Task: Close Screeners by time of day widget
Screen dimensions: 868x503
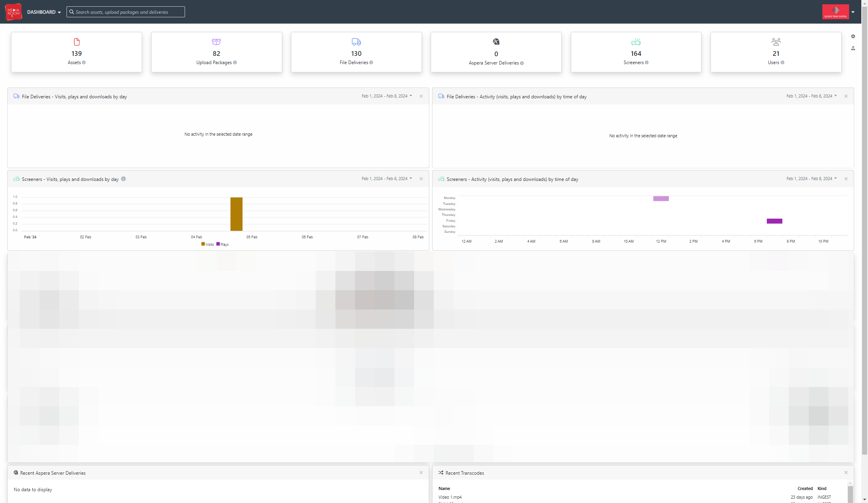Action: (846, 179)
